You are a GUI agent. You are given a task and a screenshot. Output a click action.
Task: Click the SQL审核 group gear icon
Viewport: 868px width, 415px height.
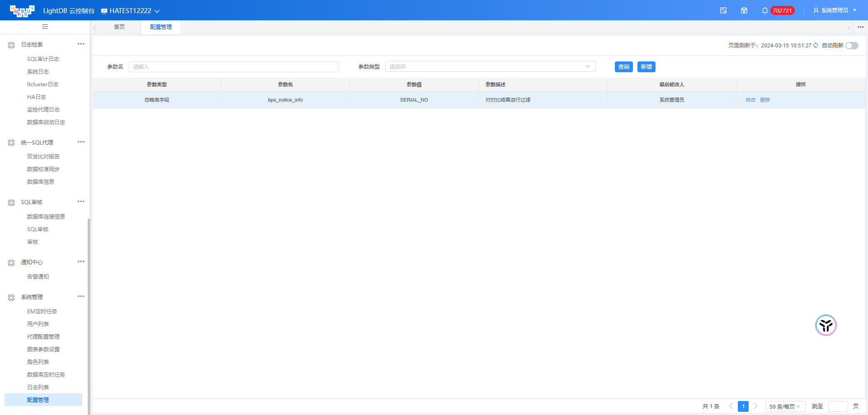click(11, 202)
